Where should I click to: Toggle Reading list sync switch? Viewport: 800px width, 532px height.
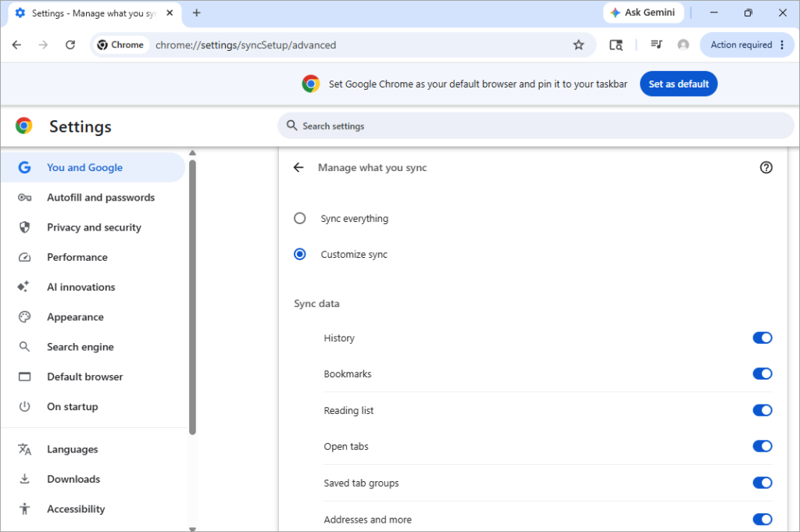(x=762, y=410)
